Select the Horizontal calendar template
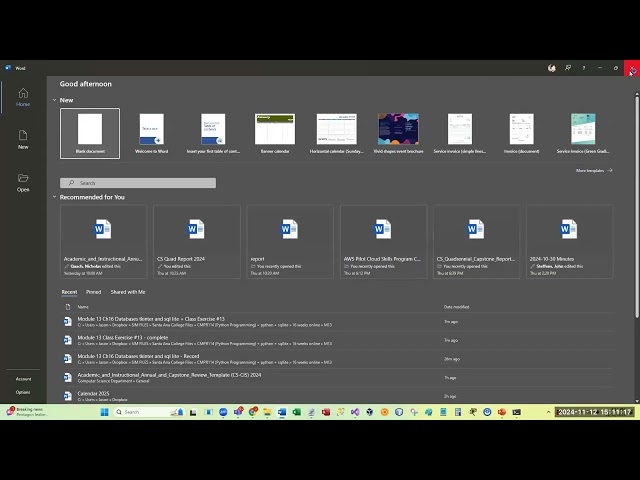The height and width of the screenshot is (480, 640). [x=336, y=133]
